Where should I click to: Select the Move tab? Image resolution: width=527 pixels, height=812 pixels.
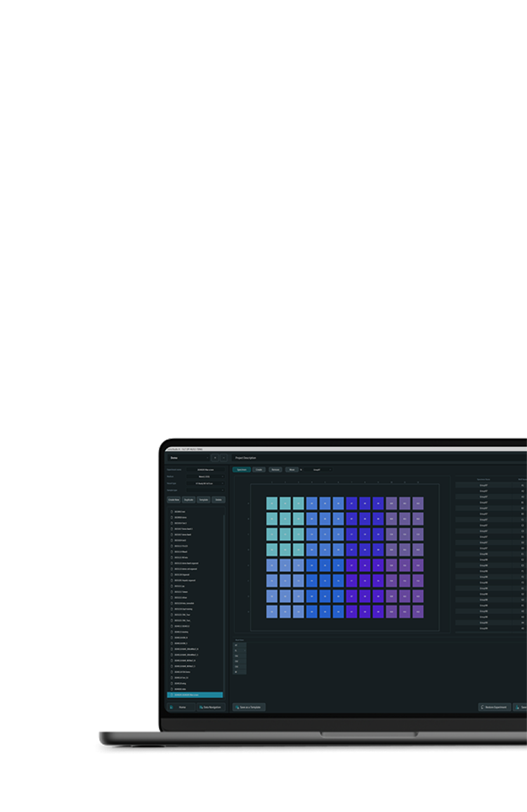pos(292,470)
